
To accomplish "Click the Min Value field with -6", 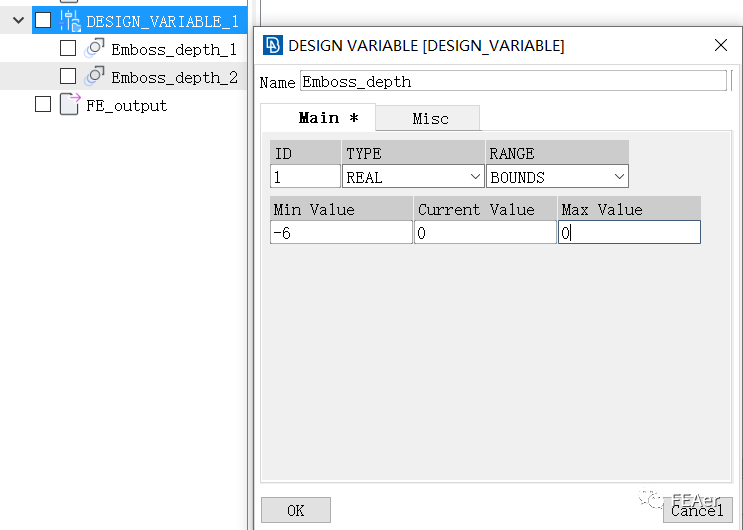I will click(x=341, y=232).
